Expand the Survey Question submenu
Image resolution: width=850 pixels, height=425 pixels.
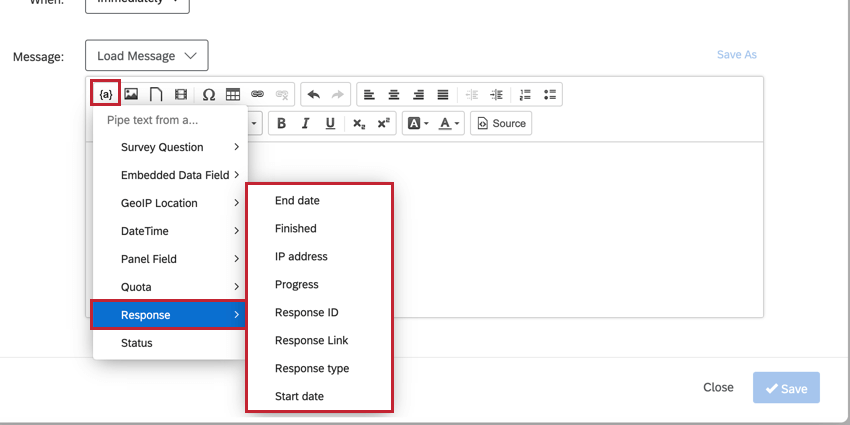tap(170, 147)
